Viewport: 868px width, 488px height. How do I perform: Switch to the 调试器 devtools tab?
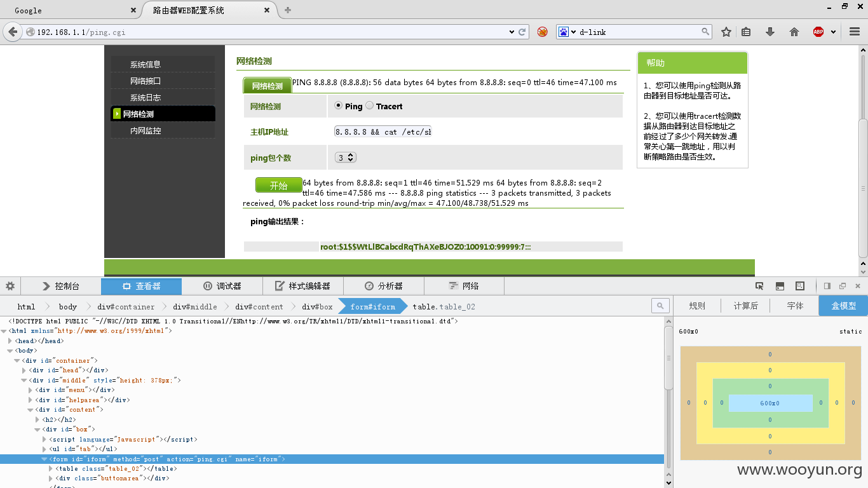point(222,286)
